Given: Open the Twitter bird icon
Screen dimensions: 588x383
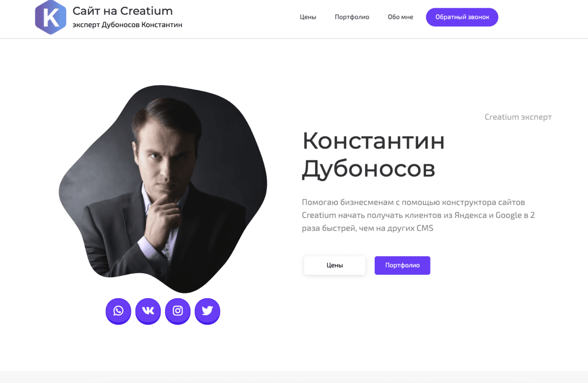Looking at the screenshot, I should click(207, 311).
